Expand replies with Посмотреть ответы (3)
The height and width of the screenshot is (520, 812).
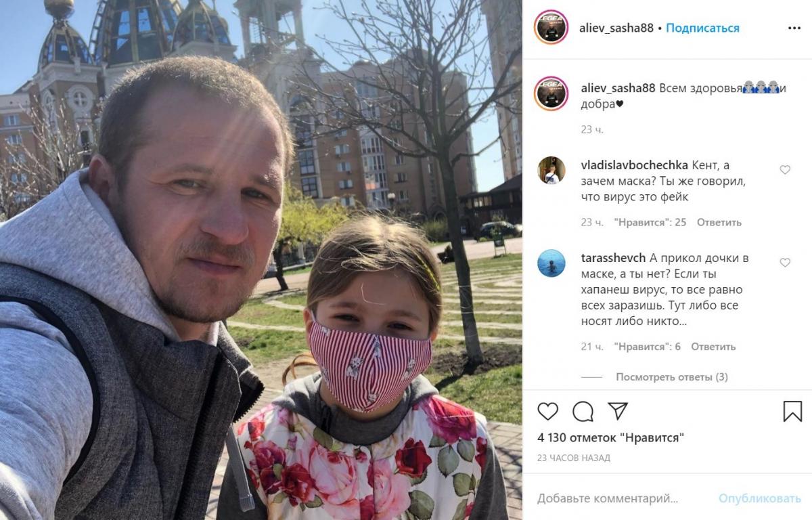(672, 376)
